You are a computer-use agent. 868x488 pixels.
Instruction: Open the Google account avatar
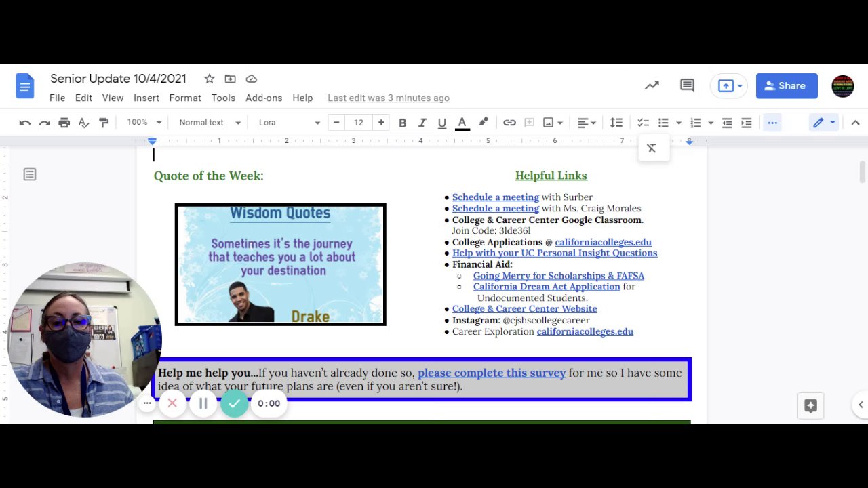tap(842, 86)
